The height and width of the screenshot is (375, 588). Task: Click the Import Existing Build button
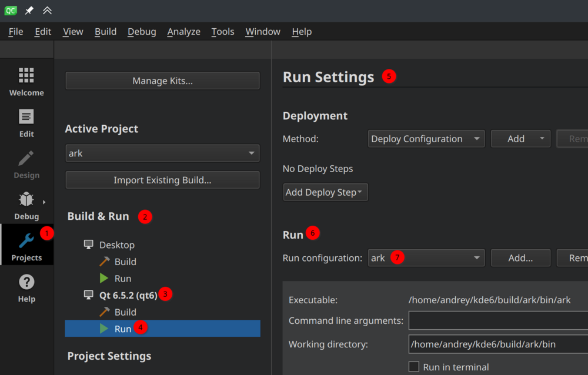coord(162,180)
